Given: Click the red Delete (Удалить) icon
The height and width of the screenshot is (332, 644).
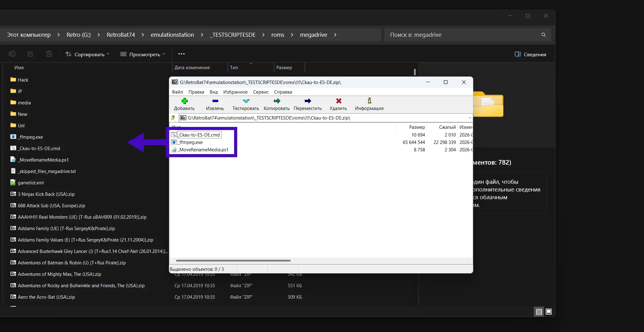Looking at the screenshot, I should click(338, 101).
